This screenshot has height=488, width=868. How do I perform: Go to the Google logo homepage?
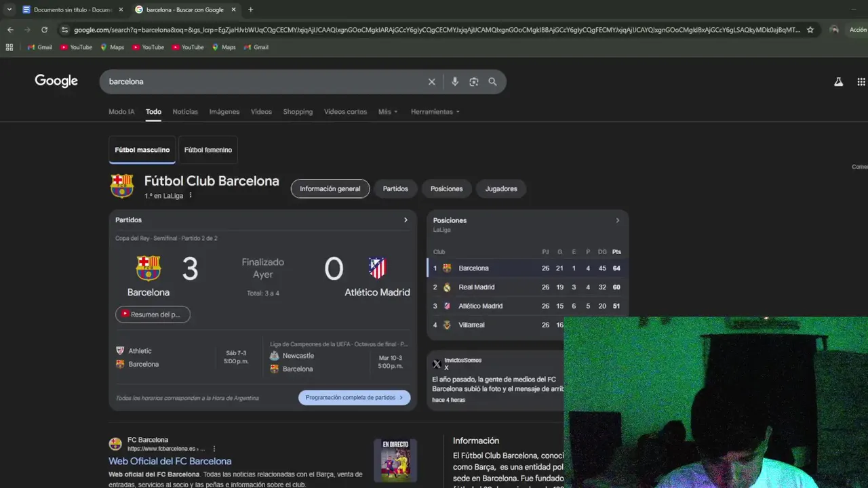coord(56,81)
